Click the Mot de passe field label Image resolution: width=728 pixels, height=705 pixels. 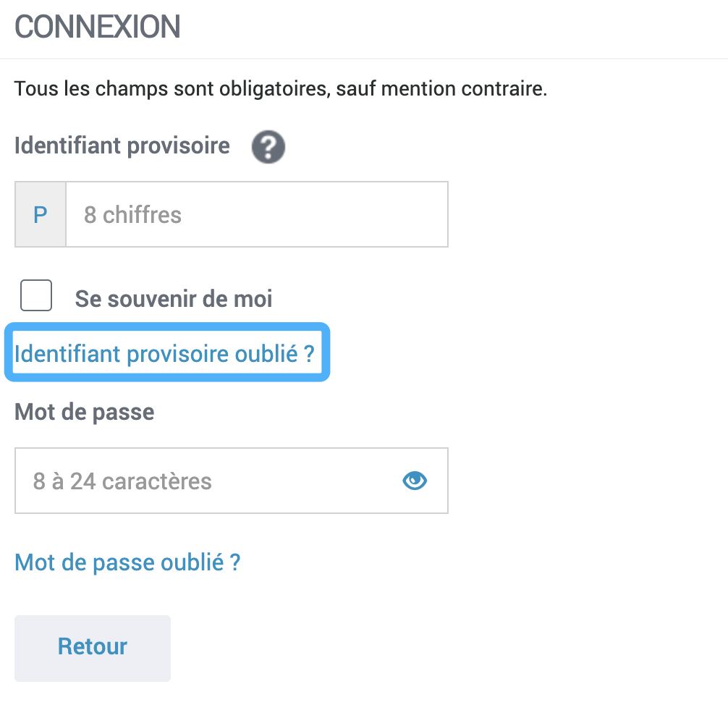click(x=85, y=413)
